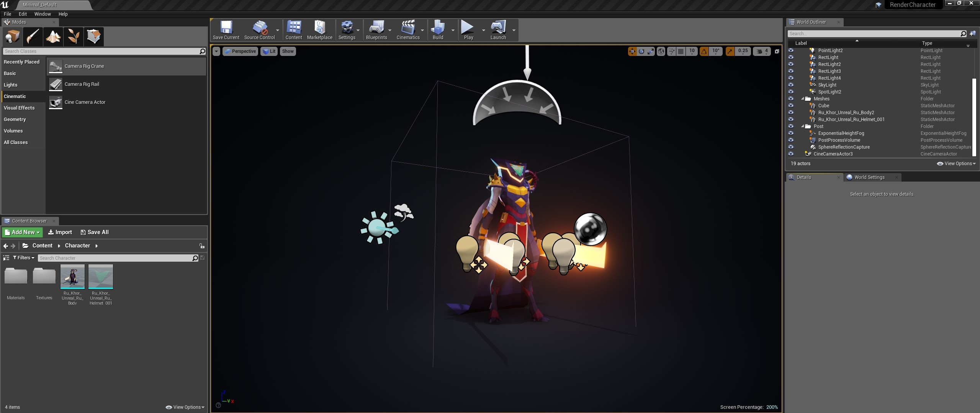980x413 pixels.
Task: Collapse the Meshes folder in outliner
Action: click(803, 99)
